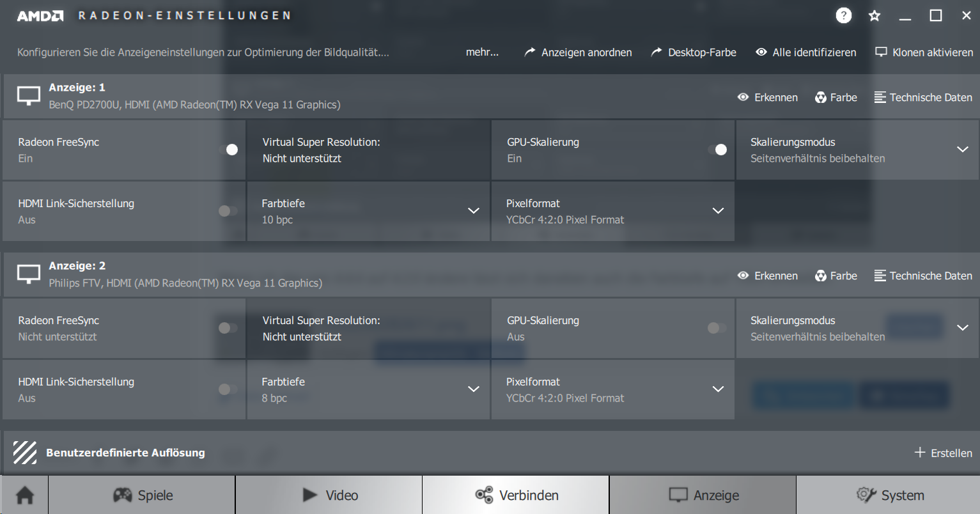Close the Radeon settings window
Viewport: 980px width, 514px height.
[x=967, y=16]
